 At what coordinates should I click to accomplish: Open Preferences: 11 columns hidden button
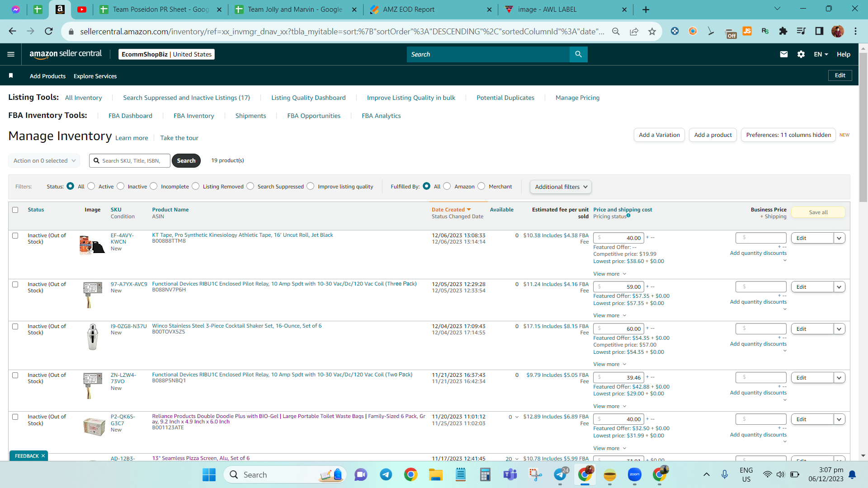coord(788,135)
